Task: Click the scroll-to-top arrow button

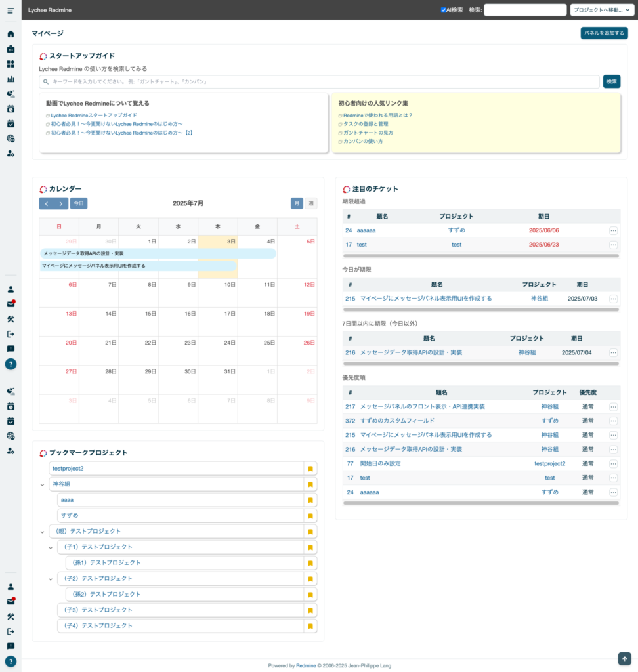Action: (624, 658)
